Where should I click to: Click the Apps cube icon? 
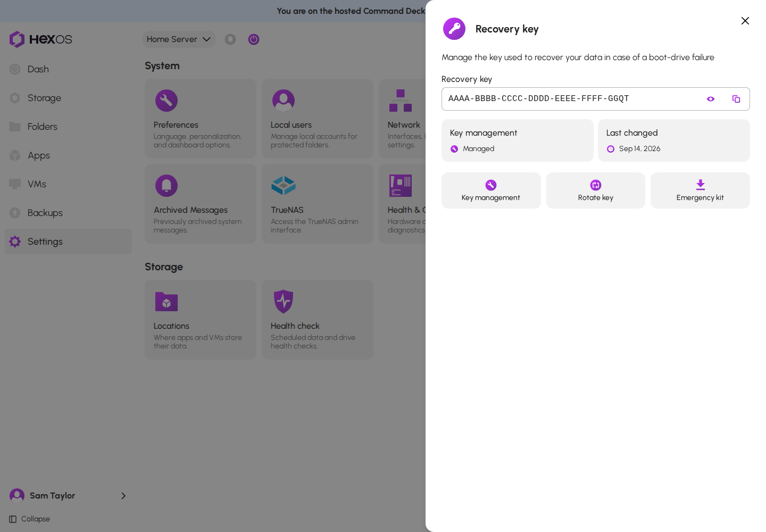(x=15, y=155)
